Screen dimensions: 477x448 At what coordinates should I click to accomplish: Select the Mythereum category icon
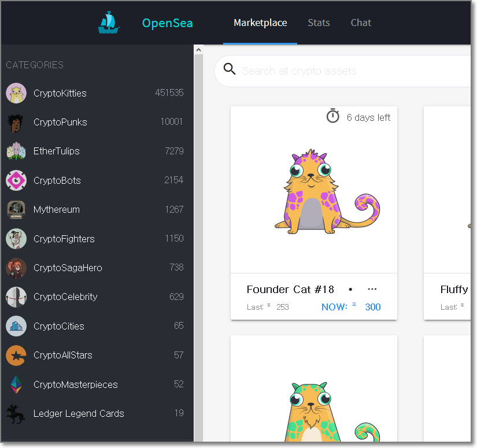(16, 210)
